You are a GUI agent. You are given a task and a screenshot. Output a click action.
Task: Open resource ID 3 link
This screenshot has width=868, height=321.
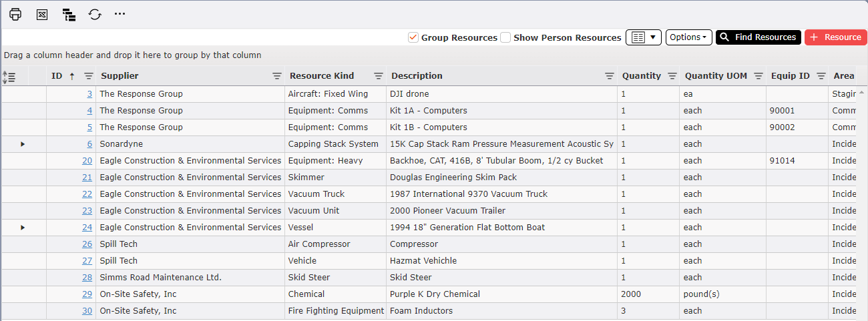click(x=89, y=94)
